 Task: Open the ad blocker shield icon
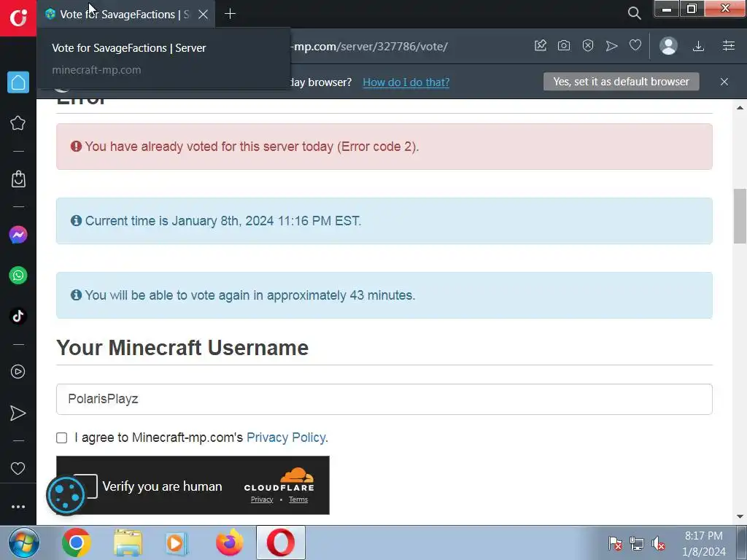(x=588, y=46)
